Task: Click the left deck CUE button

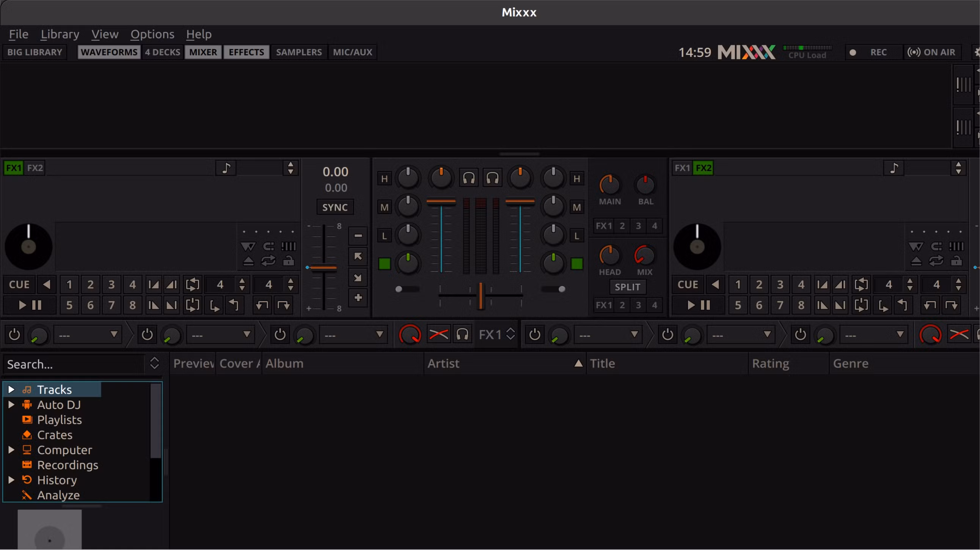Action: [x=19, y=284]
